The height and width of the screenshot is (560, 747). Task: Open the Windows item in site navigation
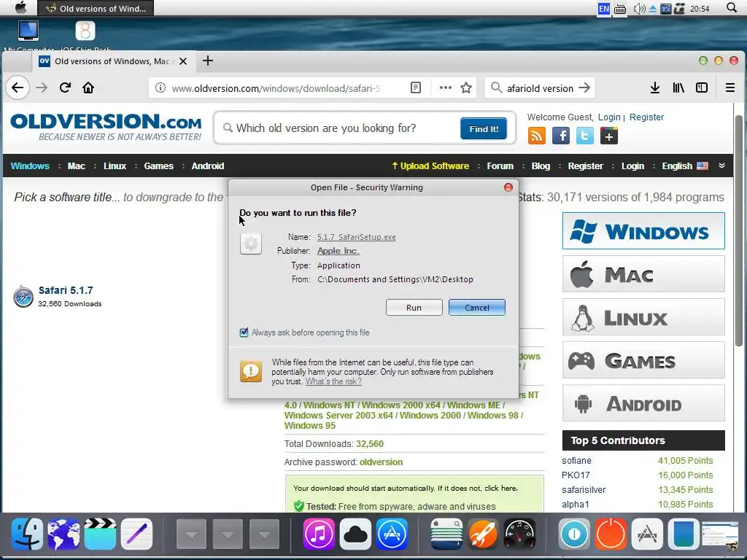coord(30,166)
